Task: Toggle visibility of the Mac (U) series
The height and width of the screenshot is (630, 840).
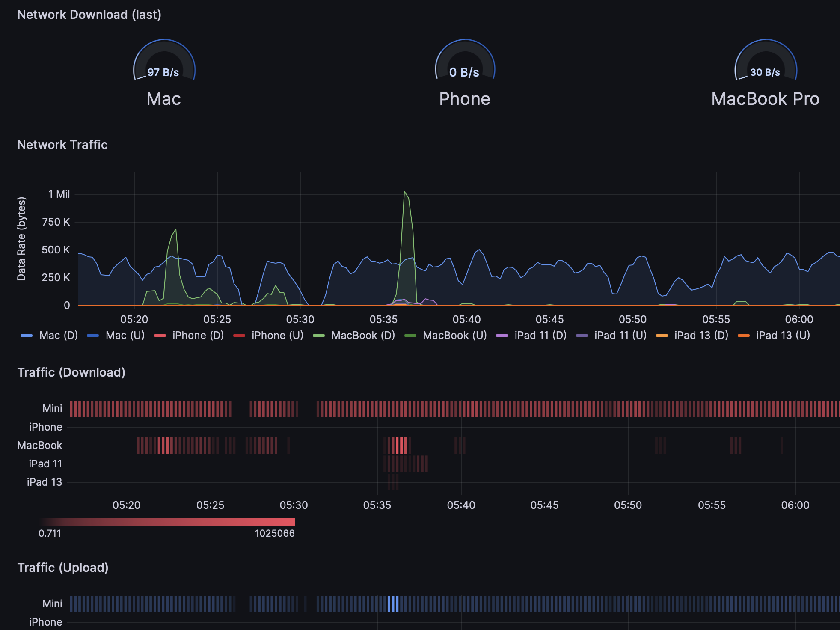Action: [x=122, y=335]
